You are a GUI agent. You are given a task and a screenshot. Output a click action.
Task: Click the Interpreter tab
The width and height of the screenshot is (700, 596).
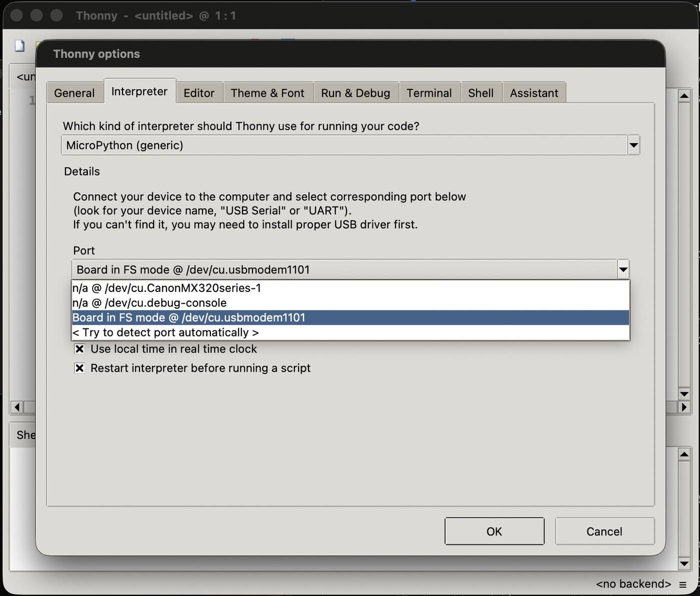139,91
